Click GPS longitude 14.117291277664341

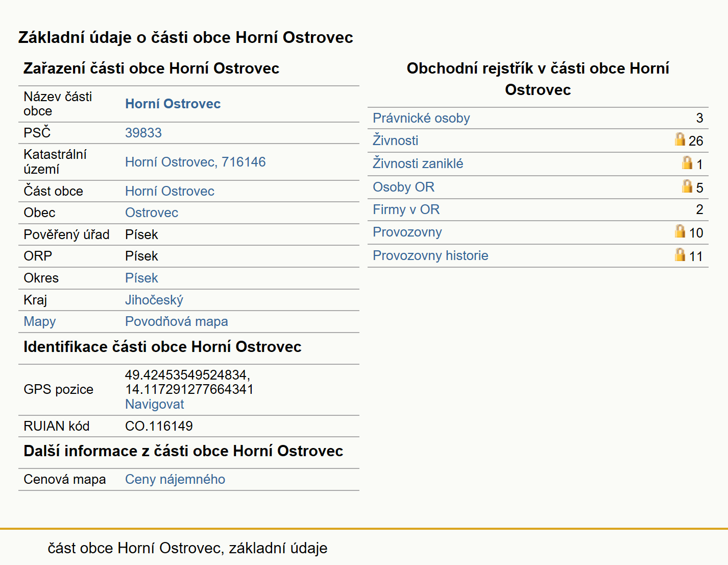coord(189,389)
